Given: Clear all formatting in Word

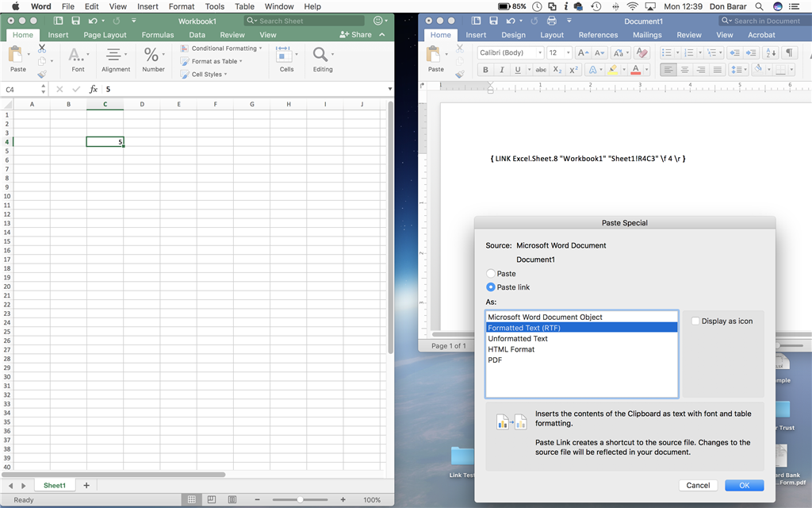Looking at the screenshot, I should click(642, 53).
